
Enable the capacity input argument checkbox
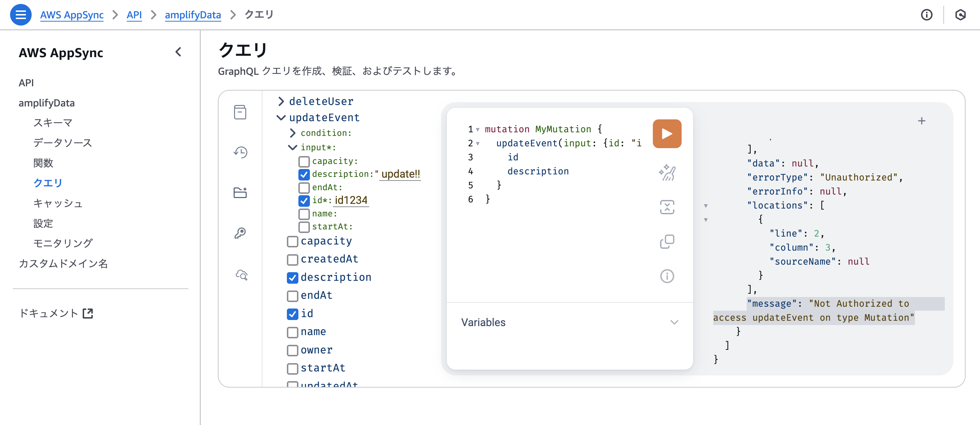pos(304,162)
